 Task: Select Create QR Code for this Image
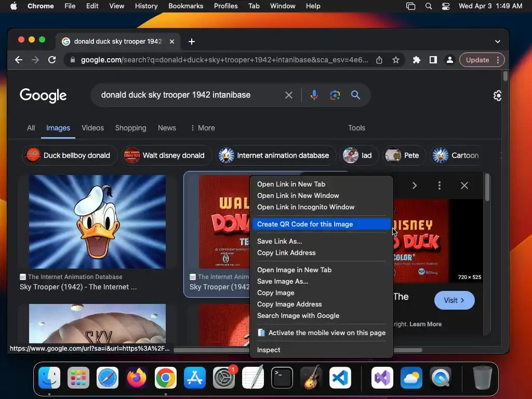(322, 224)
